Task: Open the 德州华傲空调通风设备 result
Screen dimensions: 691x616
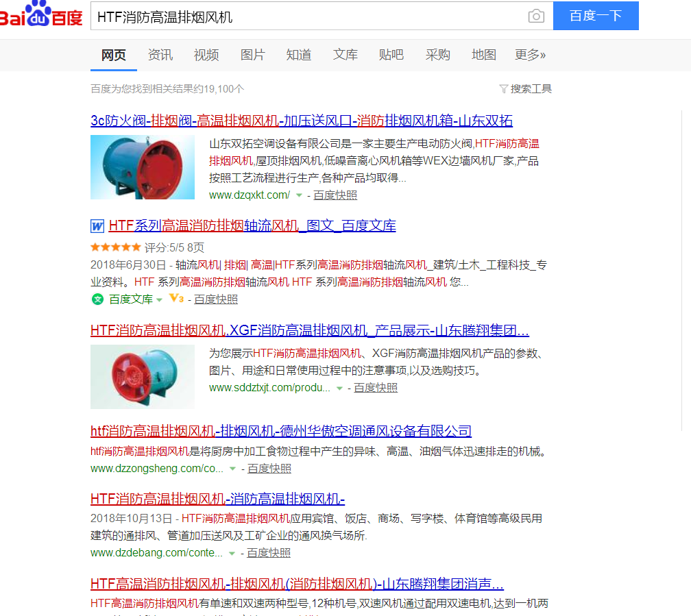Action: point(281,431)
